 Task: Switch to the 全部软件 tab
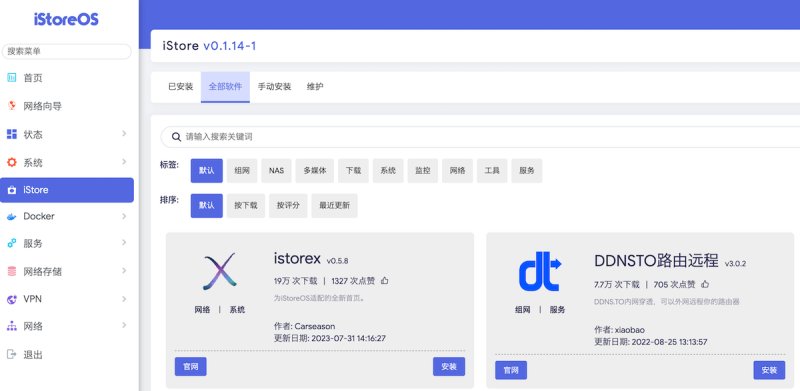pos(225,87)
